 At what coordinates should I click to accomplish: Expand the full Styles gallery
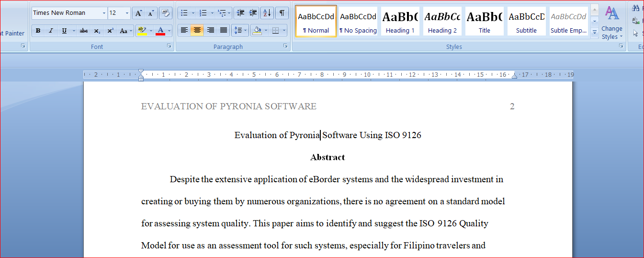coord(595,32)
